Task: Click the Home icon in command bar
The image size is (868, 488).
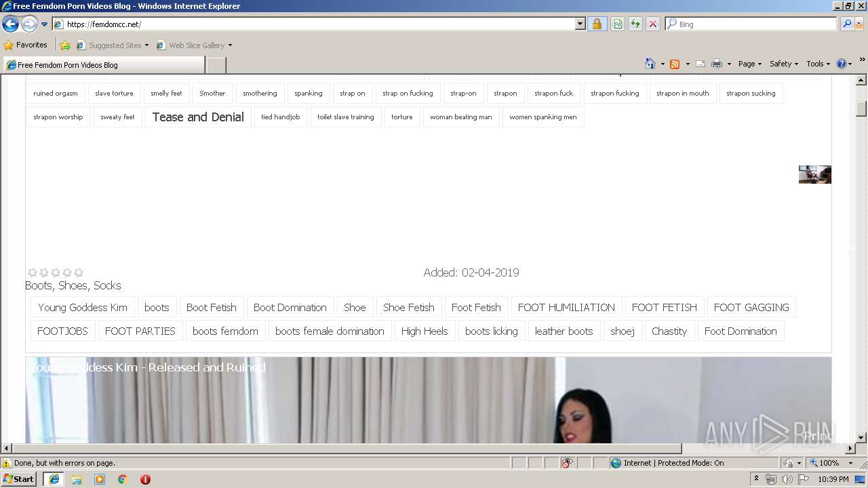Action: 650,64
